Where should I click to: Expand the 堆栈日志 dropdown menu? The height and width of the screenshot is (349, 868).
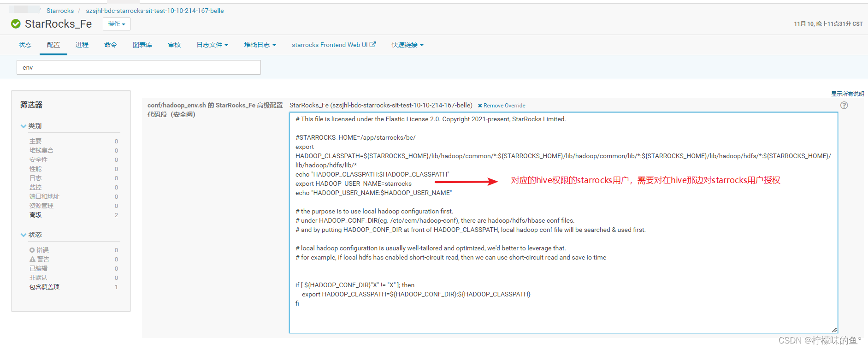(260, 45)
